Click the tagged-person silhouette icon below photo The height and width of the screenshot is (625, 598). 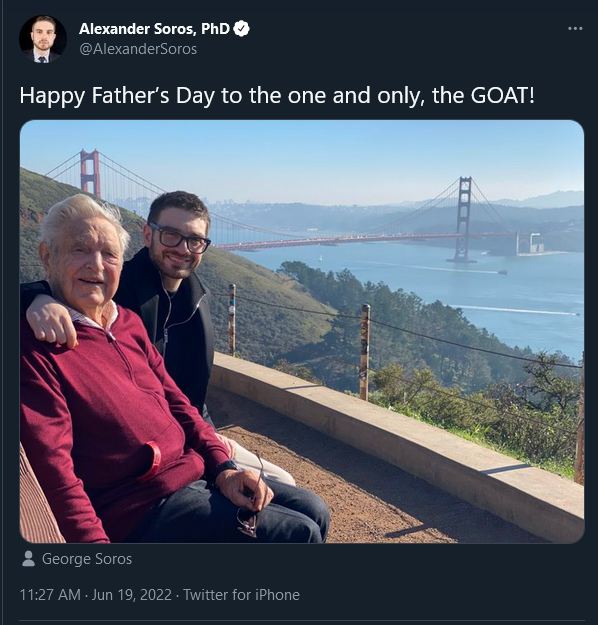tap(28, 558)
